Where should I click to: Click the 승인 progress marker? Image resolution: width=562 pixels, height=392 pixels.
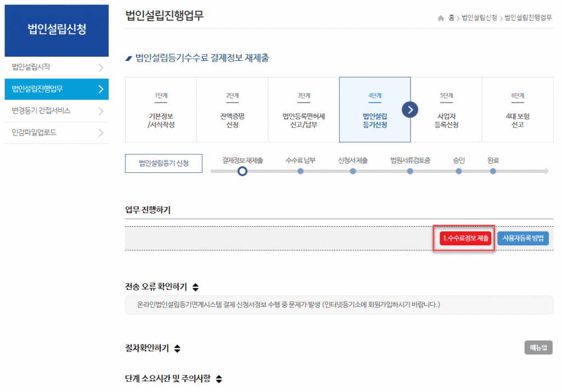[459, 171]
